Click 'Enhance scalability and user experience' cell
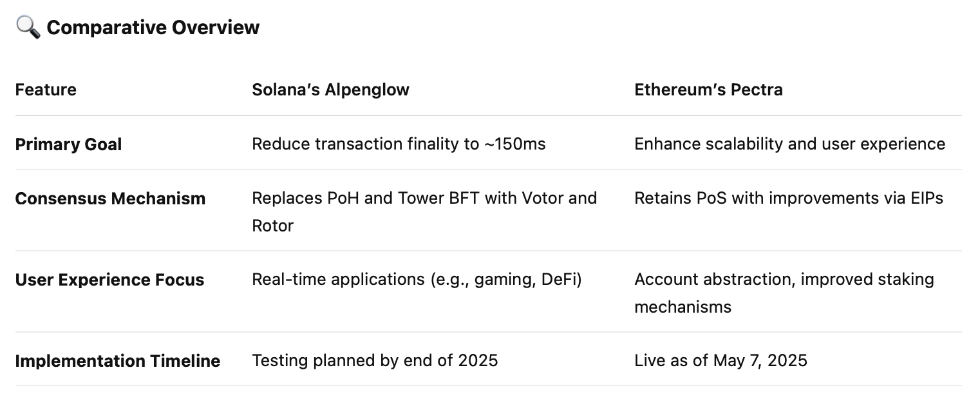Image resolution: width=980 pixels, height=410 pixels. point(789,144)
